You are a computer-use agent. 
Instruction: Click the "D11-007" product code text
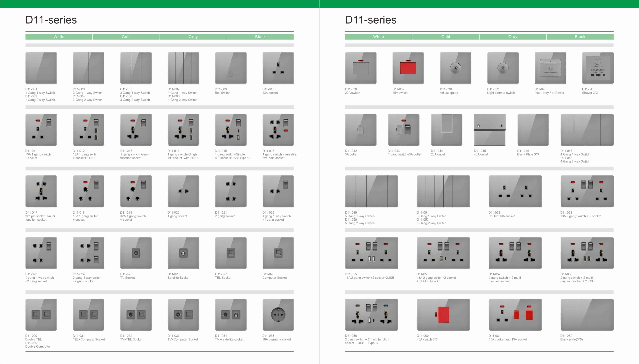[x=174, y=89]
